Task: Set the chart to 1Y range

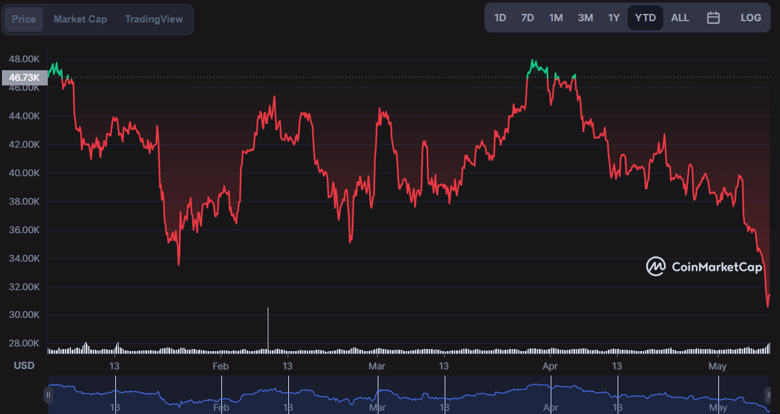Action: tap(614, 18)
